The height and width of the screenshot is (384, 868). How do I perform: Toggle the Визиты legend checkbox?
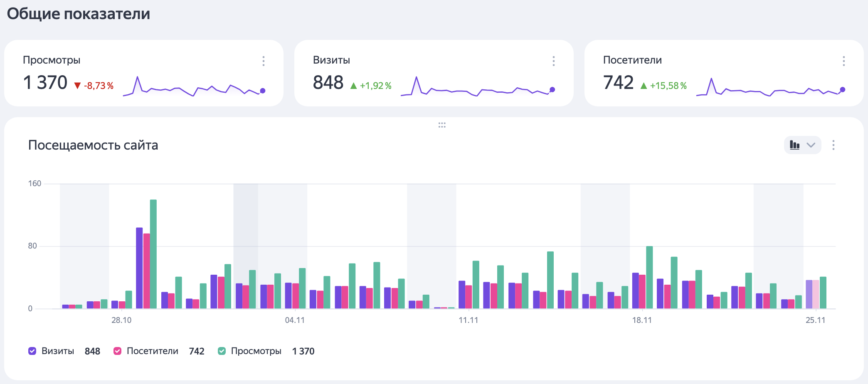[x=32, y=351]
